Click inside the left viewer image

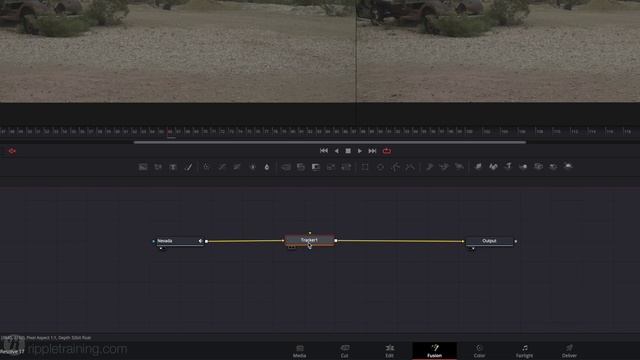point(178,51)
